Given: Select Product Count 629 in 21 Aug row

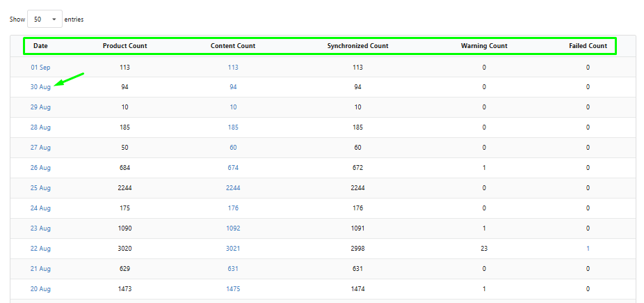Looking at the screenshot, I should pyautogui.click(x=125, y=269).
